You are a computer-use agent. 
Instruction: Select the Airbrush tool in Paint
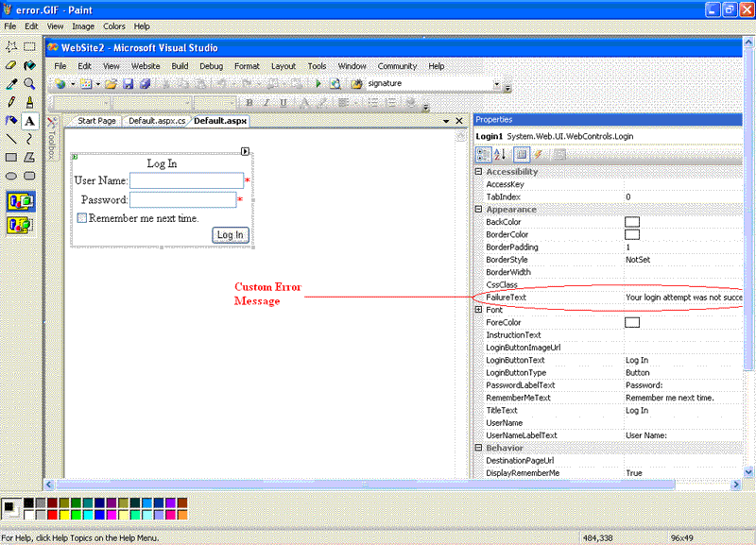[x=11, y=121]
